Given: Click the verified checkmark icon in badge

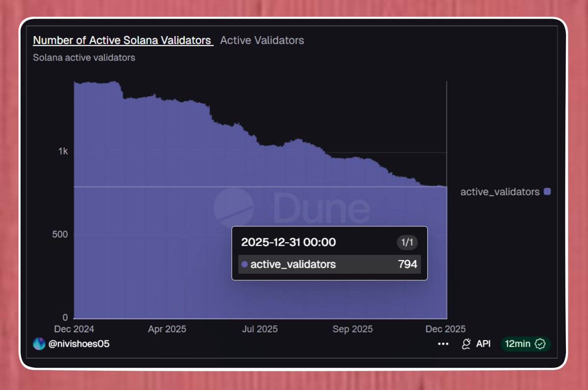Looking at the screenshot, I should 540,344.
